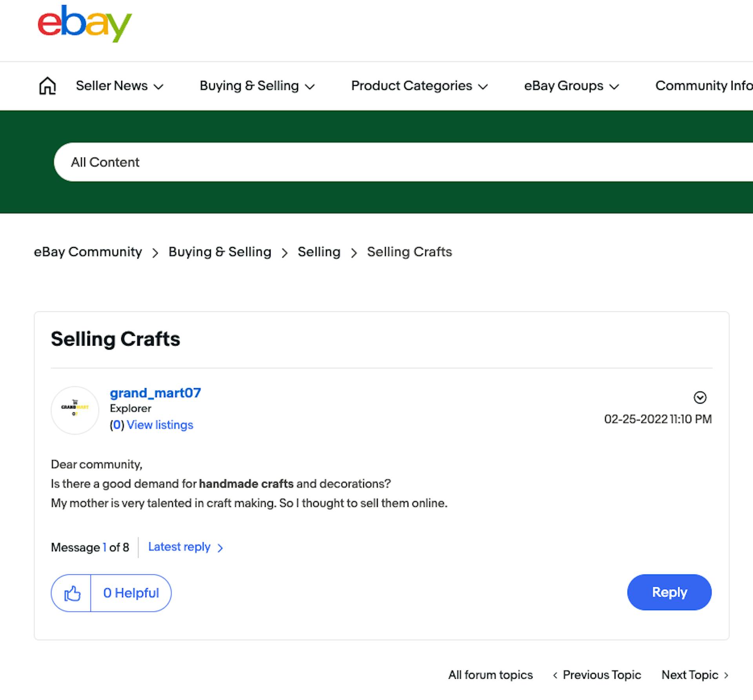The width and height of the screenshot is (753, 700).
Task: Click message number 1 link
Action: pyautogui.click(x=104, y=547)
